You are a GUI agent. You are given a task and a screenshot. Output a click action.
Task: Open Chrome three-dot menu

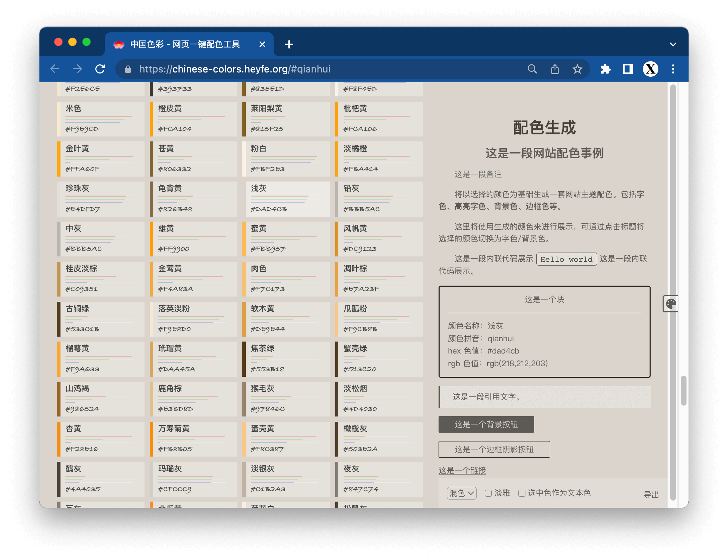click(x=673, y=69)
